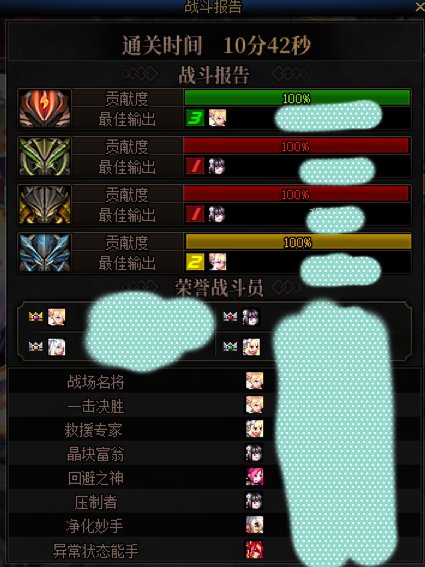Screen dimensions: 425x567
Task: Click the blue ice boss emblem icon
Action: click(x=44, y=252)
